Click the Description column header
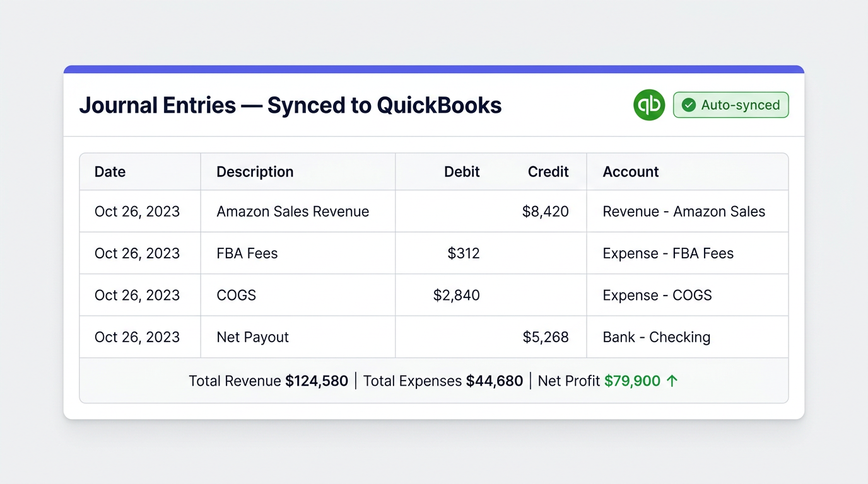The height and width of the screenshot is (484, 868). (255, 171)
